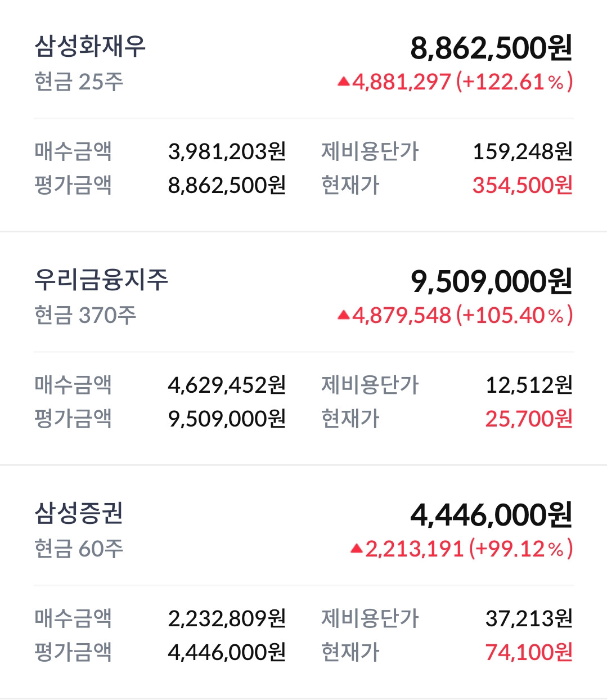The height and width of the screenshot is (700, 607).
Task: Select the 3,981,203원 purchase amount
Action: tap(227, 151)
